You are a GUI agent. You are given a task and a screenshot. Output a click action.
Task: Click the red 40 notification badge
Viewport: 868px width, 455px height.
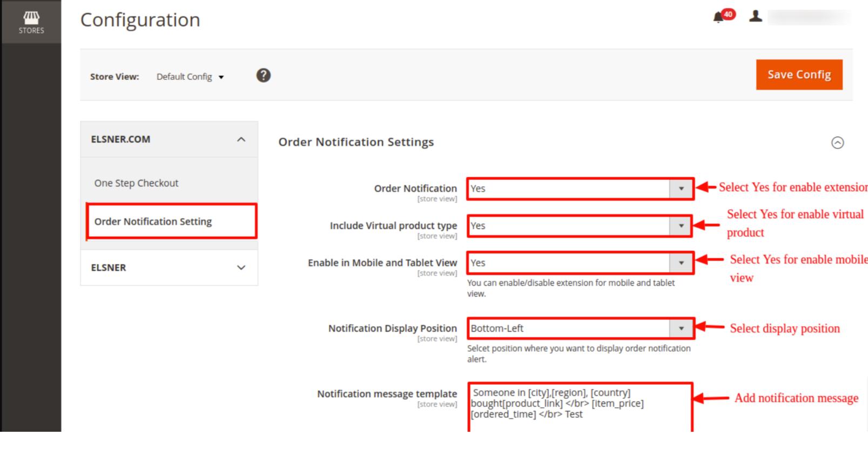pyautogui.click(x=728, y=14)
